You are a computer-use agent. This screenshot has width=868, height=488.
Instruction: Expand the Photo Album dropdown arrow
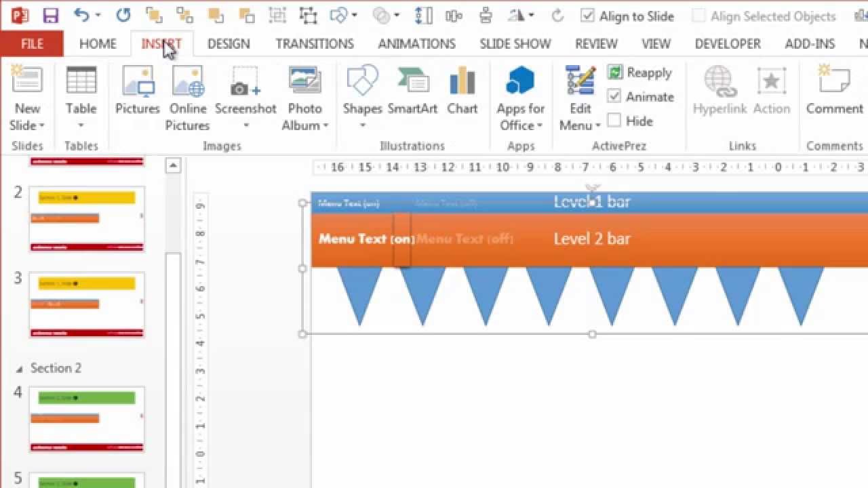pyautogui.click(x=325, y=126)
